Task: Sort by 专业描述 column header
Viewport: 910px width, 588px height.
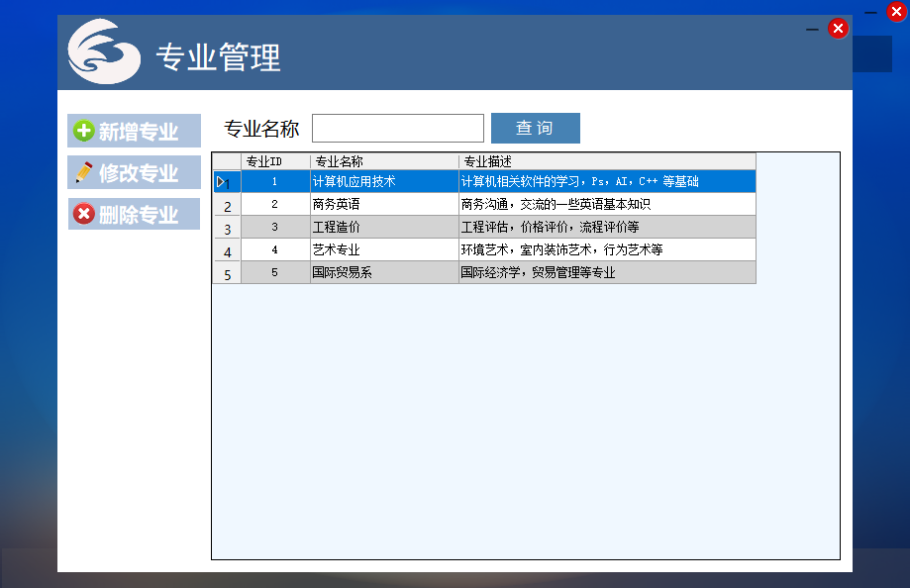Action: click(607, 161)
